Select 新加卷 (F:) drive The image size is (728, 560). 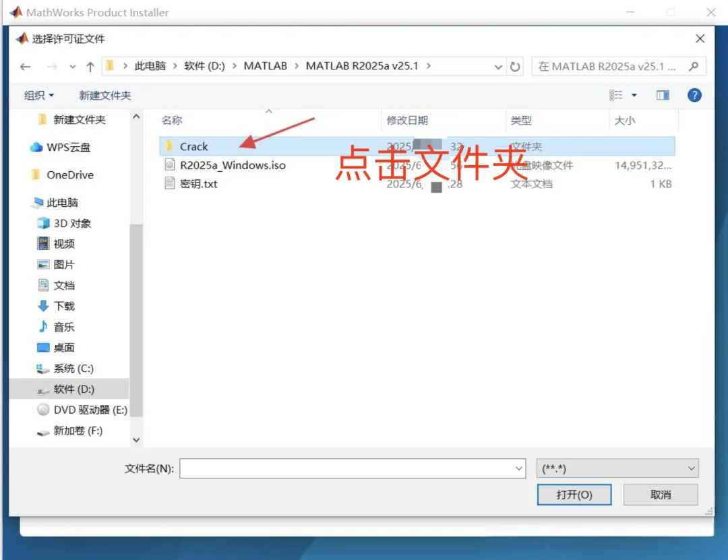(x=78, y=431)
